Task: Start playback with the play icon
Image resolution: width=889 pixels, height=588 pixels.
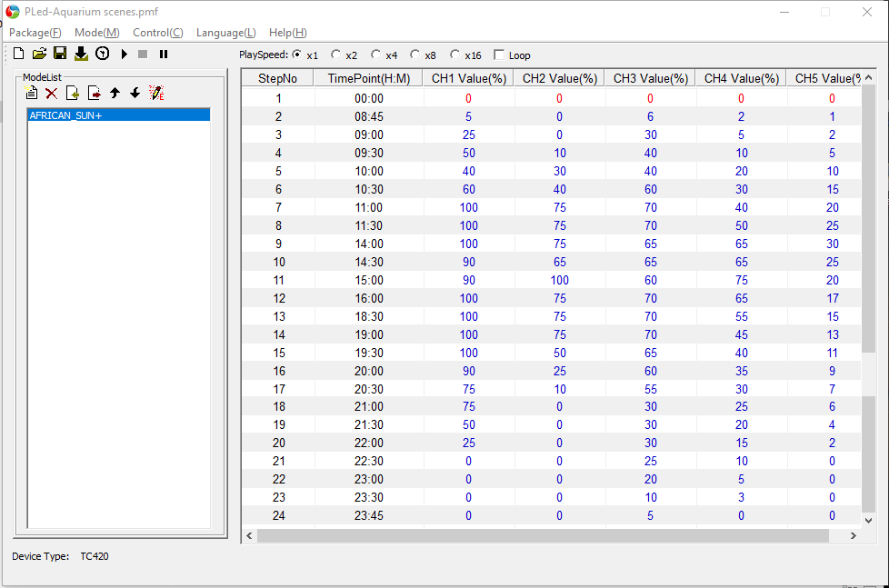Action: pyautogui.click(x=125, y=55)
